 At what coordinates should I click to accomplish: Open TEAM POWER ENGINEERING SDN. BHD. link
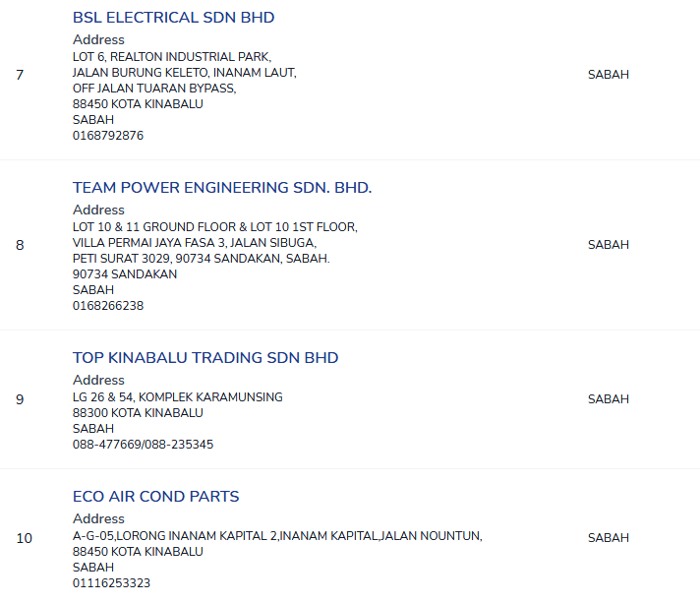point(222,188)
